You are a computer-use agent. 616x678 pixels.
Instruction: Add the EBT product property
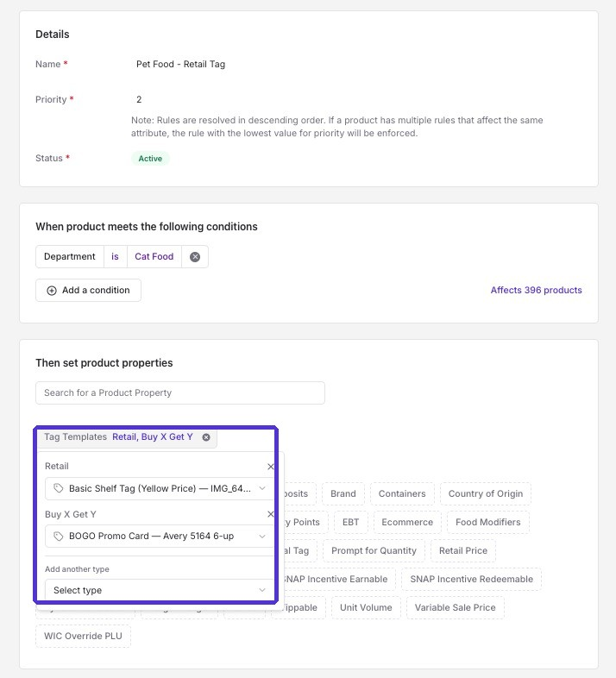click(351, 523)
